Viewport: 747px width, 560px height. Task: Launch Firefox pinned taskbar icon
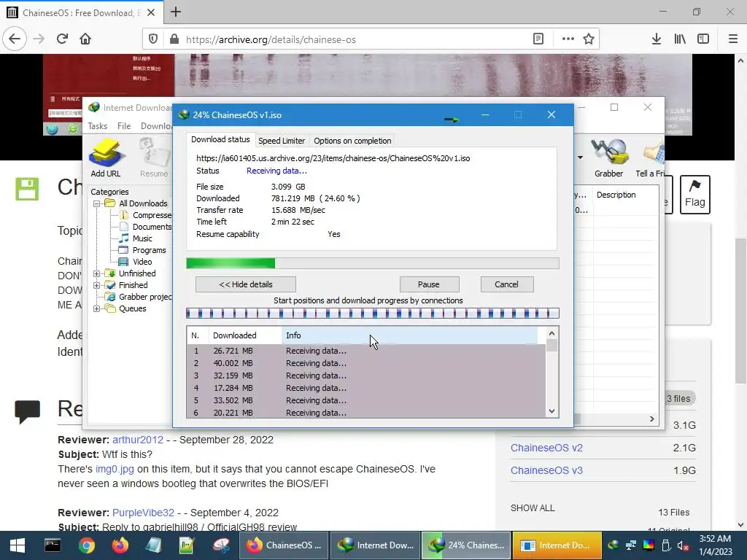click(x=120, y=545)
